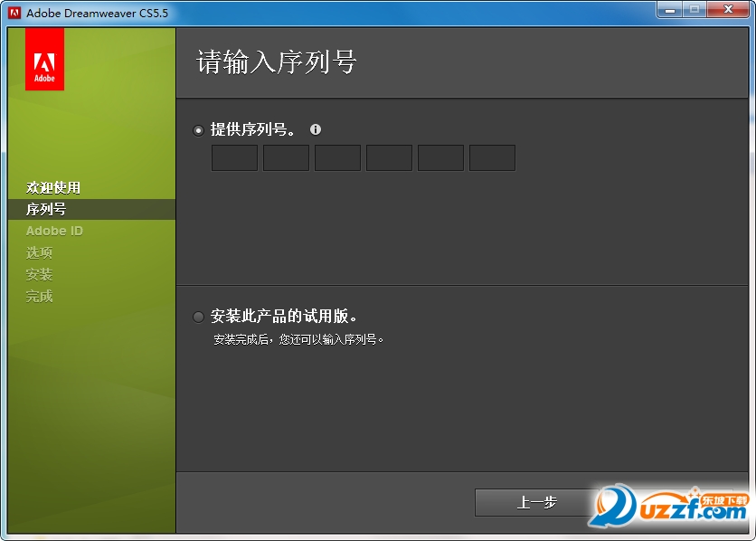The image size is (756, 541).
Task: Click the third serial number box
Action: pos(337,157)
